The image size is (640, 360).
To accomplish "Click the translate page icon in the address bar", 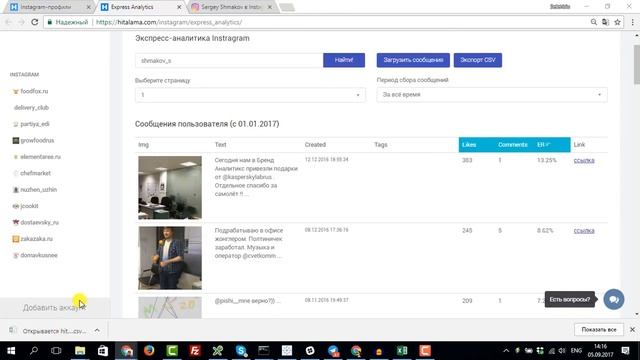I will pos(605,22).
